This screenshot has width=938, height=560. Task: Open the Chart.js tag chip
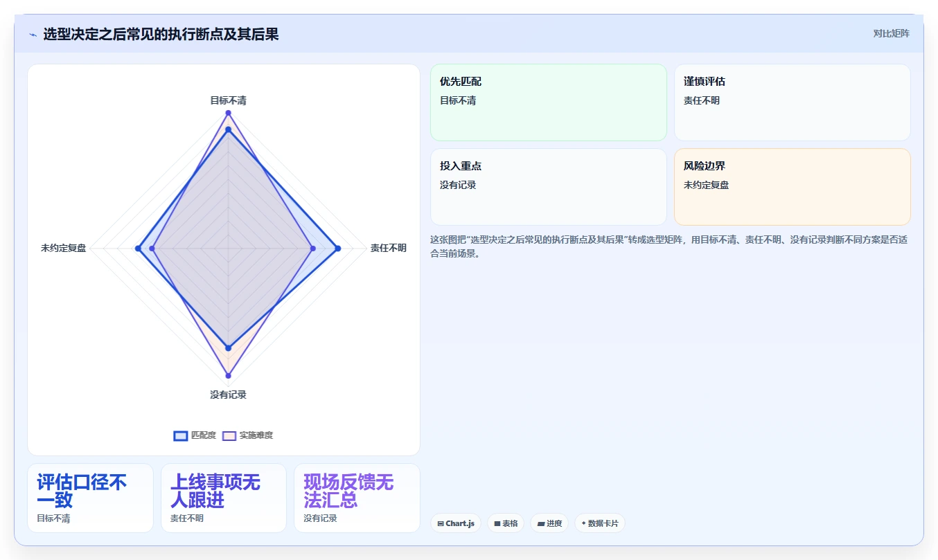(455, 523)
